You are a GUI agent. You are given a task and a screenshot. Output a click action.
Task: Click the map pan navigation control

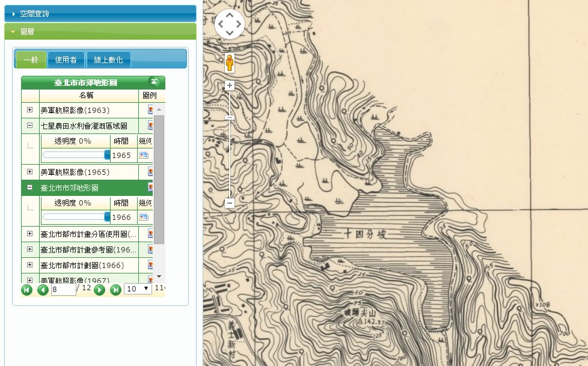click(x=229, y=24)
